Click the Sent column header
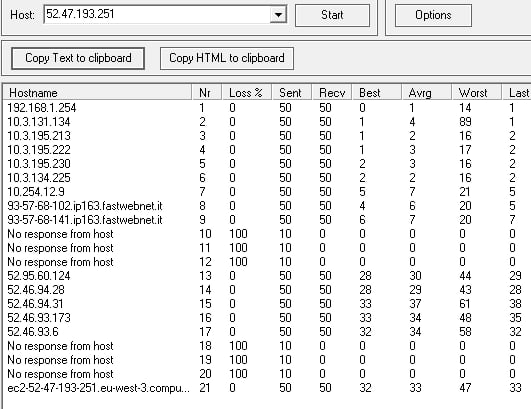 292,93
